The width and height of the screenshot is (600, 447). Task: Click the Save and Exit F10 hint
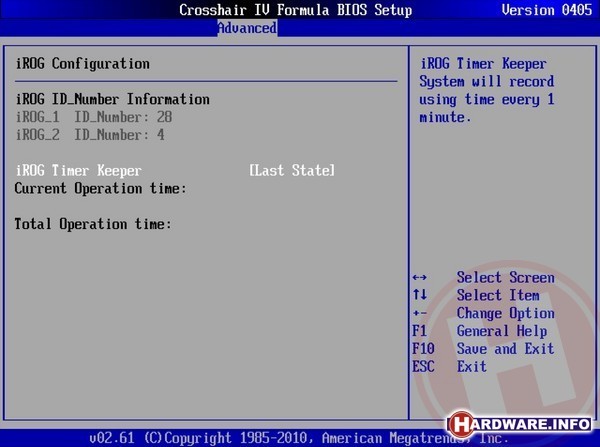(x=483, y=349)
